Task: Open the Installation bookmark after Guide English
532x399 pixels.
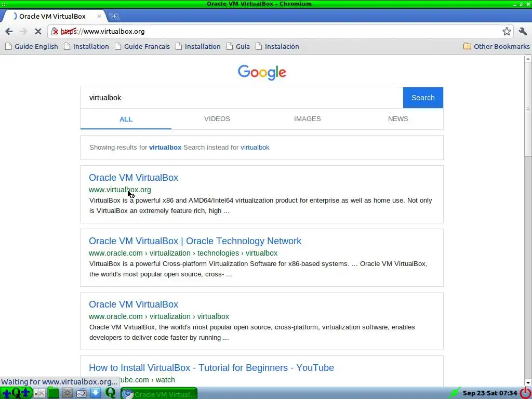Action: point(87,46)
